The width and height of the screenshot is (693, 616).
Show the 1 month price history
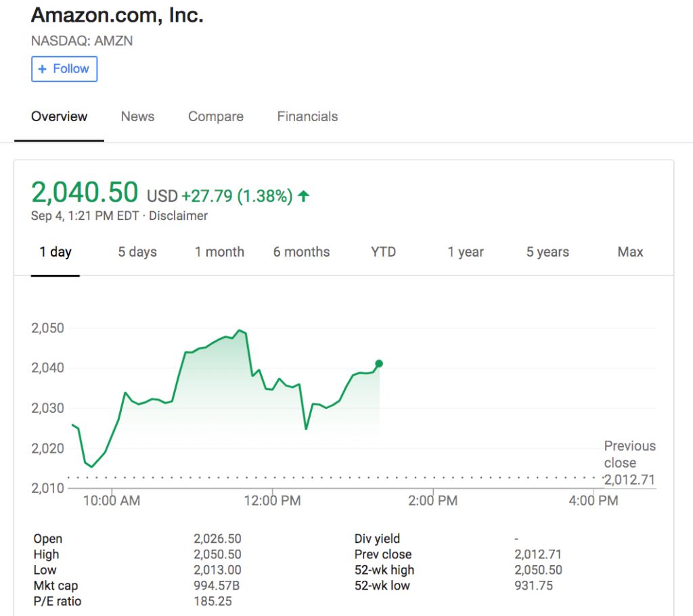point(219,251)
